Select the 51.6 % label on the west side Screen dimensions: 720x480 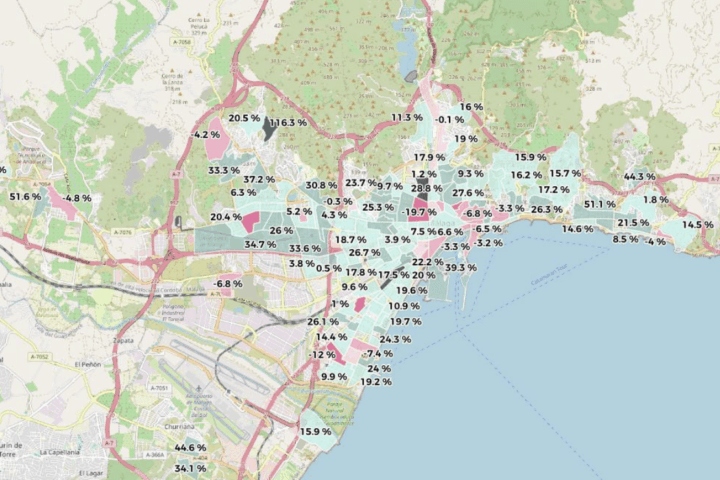pos(25,197)
